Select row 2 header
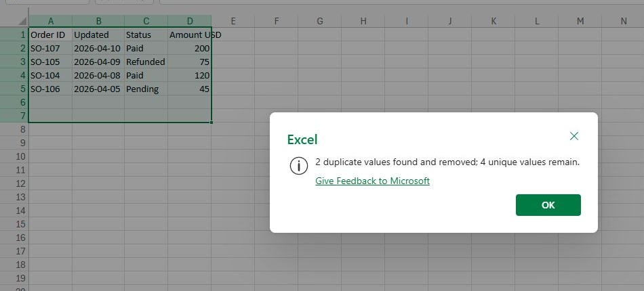Screen dimensions: 644x291 (x=14, y=48)
